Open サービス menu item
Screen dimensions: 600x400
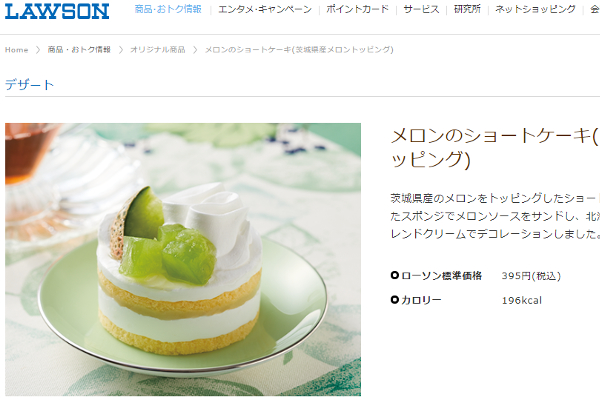coord(421,9)
